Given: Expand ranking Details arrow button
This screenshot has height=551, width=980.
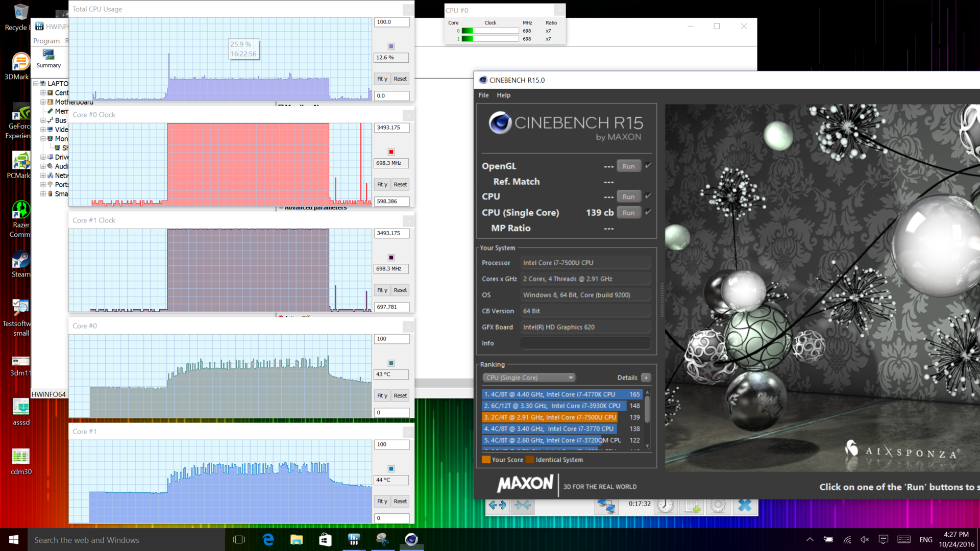Looking at the screenshot, I should pos(646,378).
